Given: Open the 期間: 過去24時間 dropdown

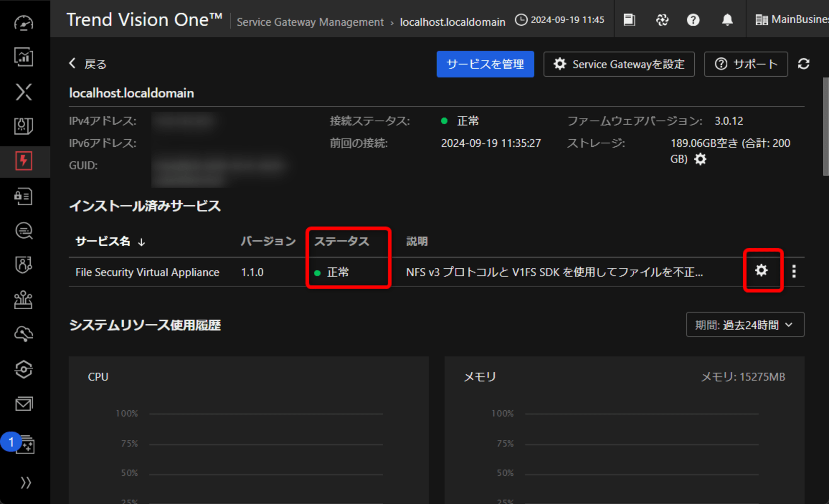Looking at the screenshot, I should [745, 325].
